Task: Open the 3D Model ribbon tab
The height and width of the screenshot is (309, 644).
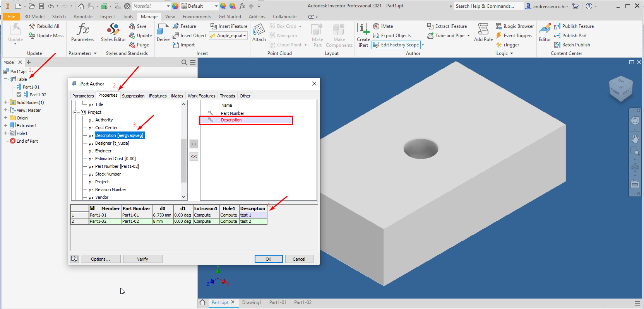Action: pos(34,17)
